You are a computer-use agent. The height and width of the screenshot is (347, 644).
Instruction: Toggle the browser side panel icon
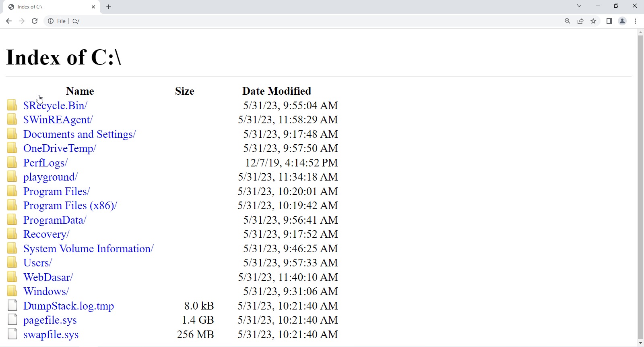click(609, 21)
